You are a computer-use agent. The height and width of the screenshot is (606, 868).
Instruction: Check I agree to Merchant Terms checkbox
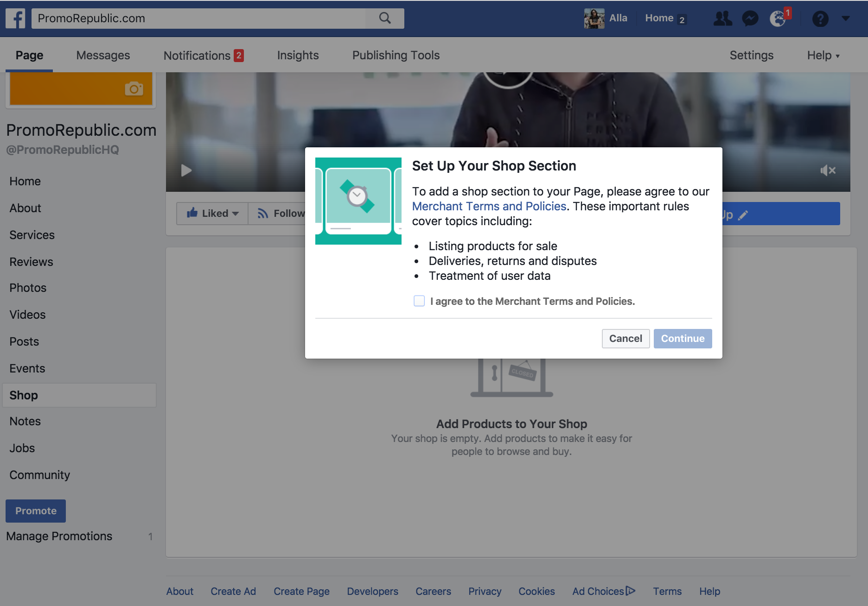(419, 301)
